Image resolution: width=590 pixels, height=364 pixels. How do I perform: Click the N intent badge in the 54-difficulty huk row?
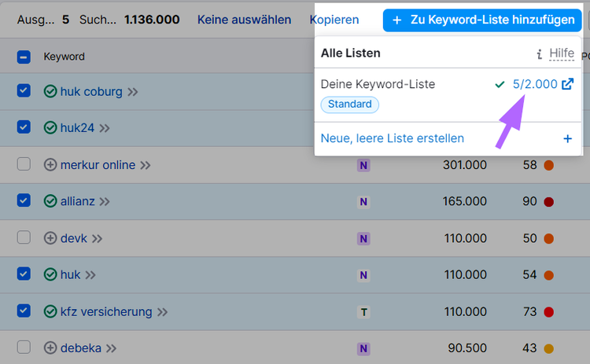click(363, 275)
